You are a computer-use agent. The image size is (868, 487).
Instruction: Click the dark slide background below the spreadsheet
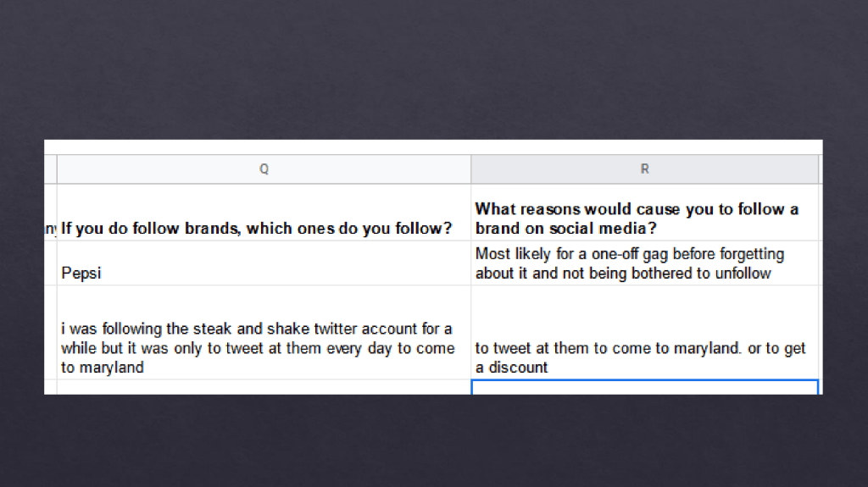pos(434,440)
